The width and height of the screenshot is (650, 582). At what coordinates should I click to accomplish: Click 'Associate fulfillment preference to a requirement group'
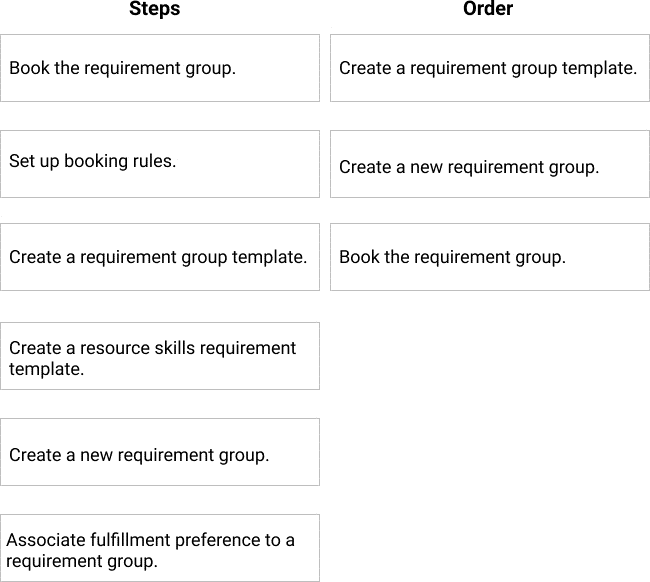tap(160, 548)
